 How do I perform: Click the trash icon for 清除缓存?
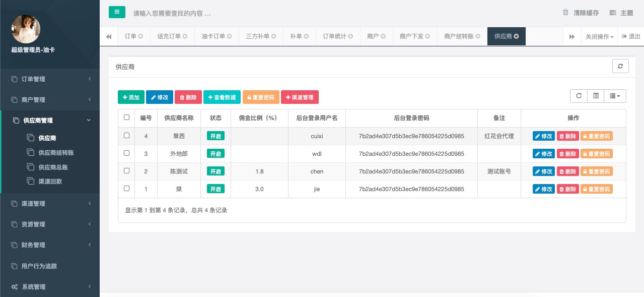point(565,13)
